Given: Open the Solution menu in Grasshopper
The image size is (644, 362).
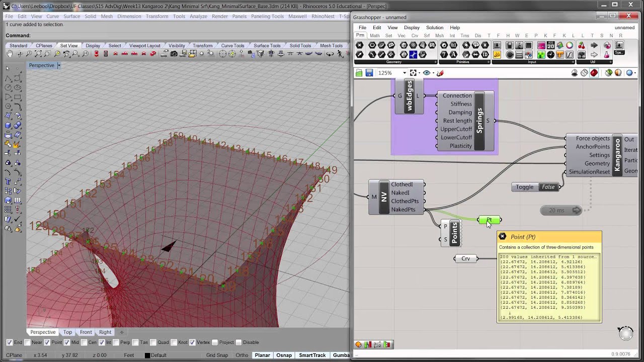Looking at the screenshot, I should [434, 28].
